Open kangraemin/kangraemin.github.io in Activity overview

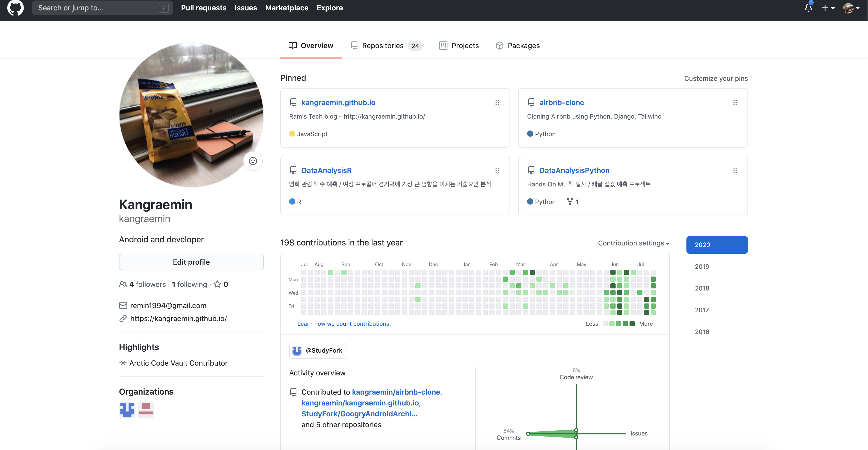(x=360, y=403)
